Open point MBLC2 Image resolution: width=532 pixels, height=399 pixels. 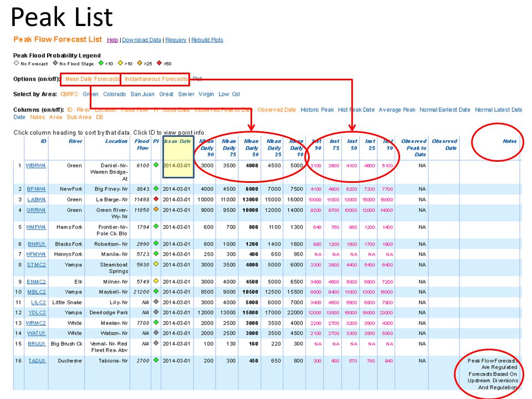pyautogui.click(x=37, y=292)
